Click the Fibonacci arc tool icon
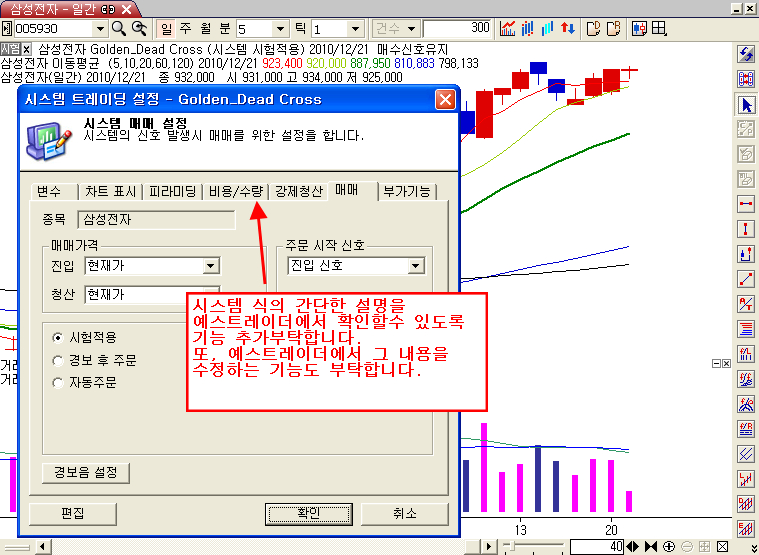Image resolution: width=759 pixels, height=555 pixels. [x=745, y=403]
